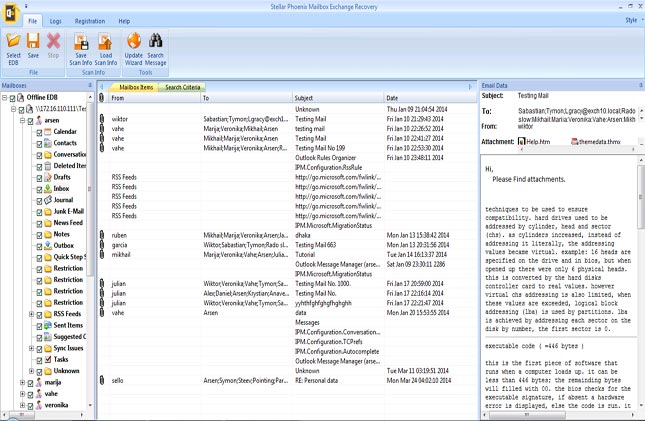The width and height of the screenshot is (645, 421).
Task: Expand the RSS Feeds folder
Action: [31, 314]
